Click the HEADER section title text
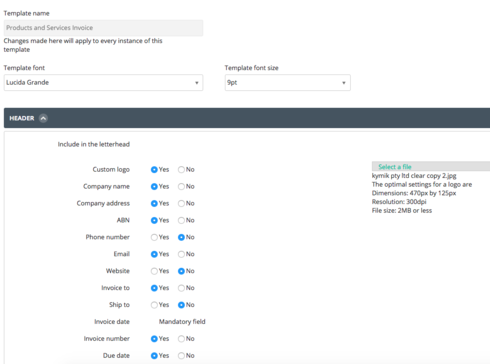The image size is (490, 364). pyautogui.click(x=22, y=118)
